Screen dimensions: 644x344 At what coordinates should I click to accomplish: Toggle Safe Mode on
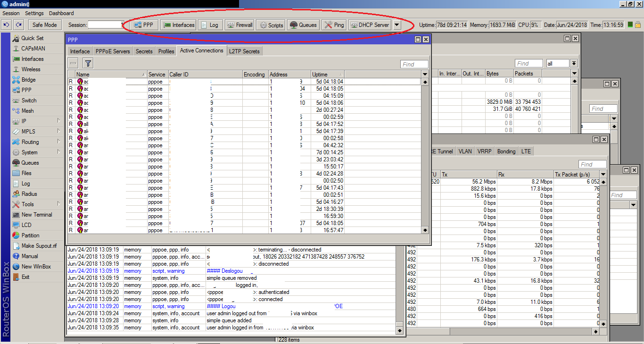point(45,25)
